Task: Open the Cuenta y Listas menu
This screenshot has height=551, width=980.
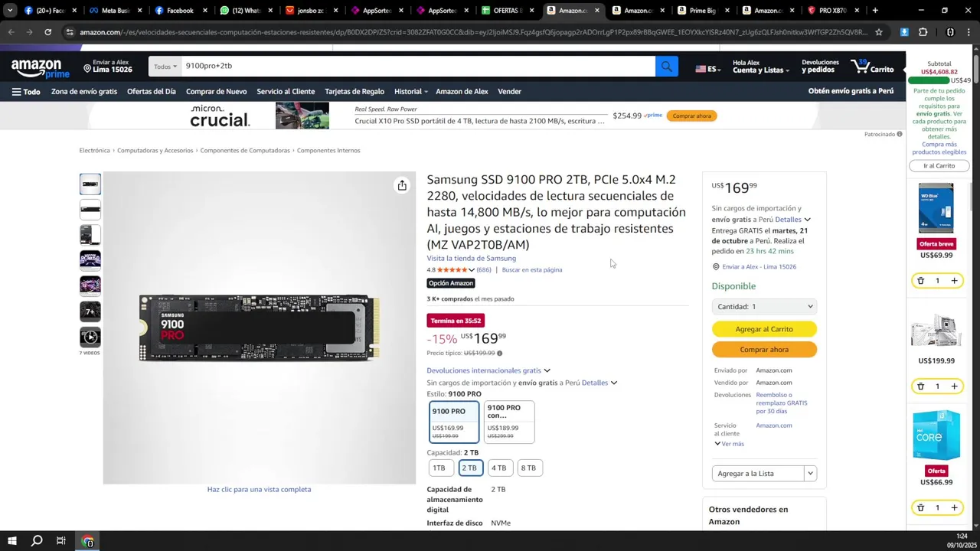Action: tap(761, 67)
